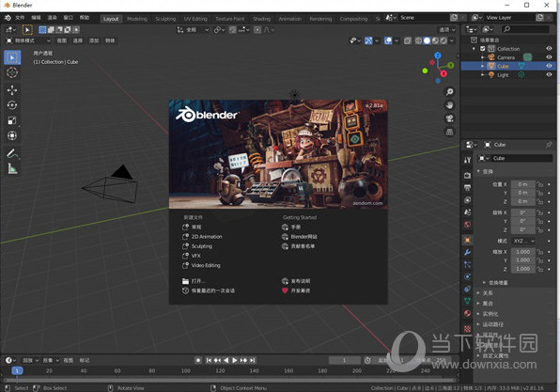Toggle the Collection checkbox in outliner
This screenshot has width=560, height=392.
click(x=483, y=49)
